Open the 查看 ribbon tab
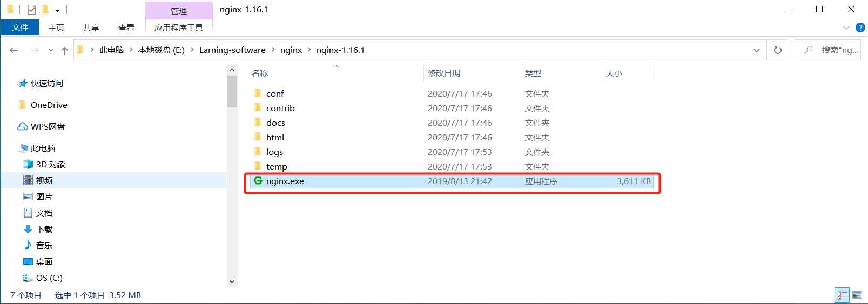Image resolution: width=868 pixels, height=304 pixels. 126,28
